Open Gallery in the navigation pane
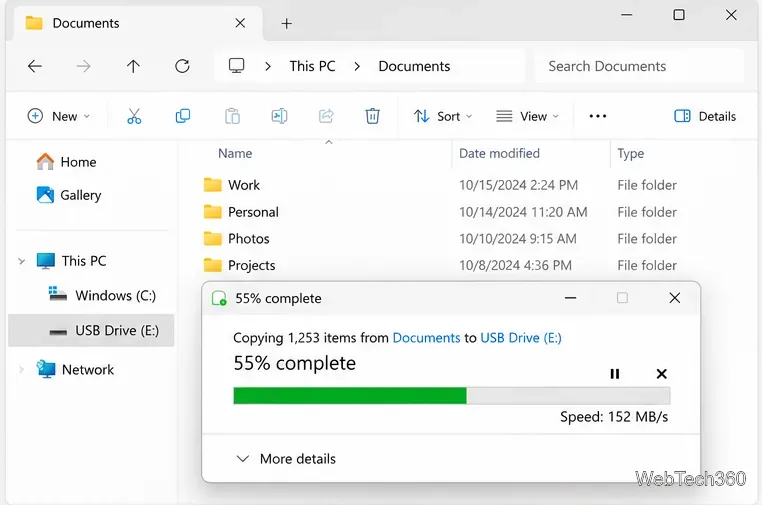 click(69, 195)
